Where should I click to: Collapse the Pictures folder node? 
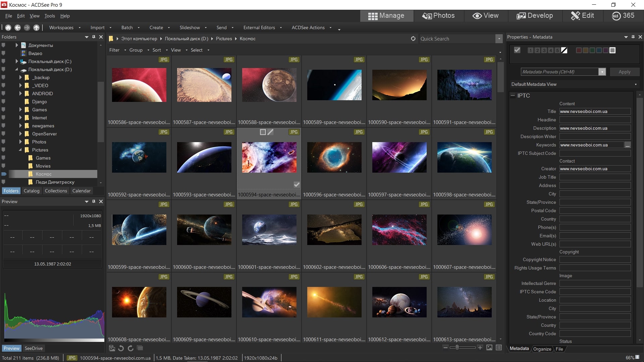tap(20, 150)
